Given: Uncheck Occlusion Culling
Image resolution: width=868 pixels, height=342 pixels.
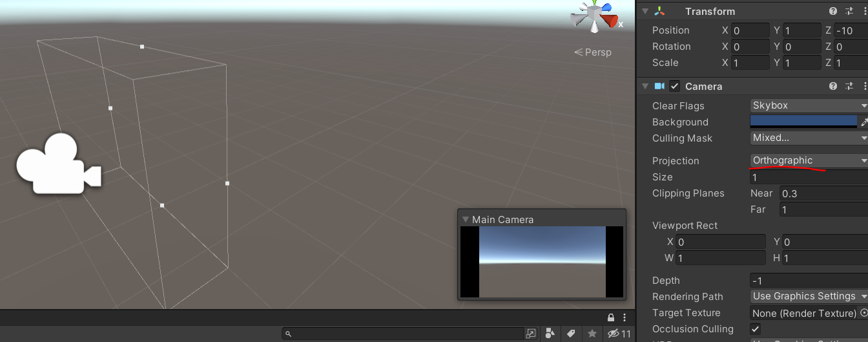Looking at the screenshot, I should (x=756, y=329).
